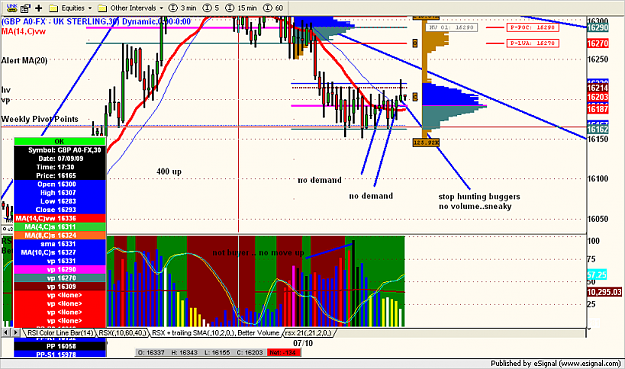Screen dimensions: 625x369
Task: Click the 'no demand' annotation near 16100
Action: click(x=319, y=180)
